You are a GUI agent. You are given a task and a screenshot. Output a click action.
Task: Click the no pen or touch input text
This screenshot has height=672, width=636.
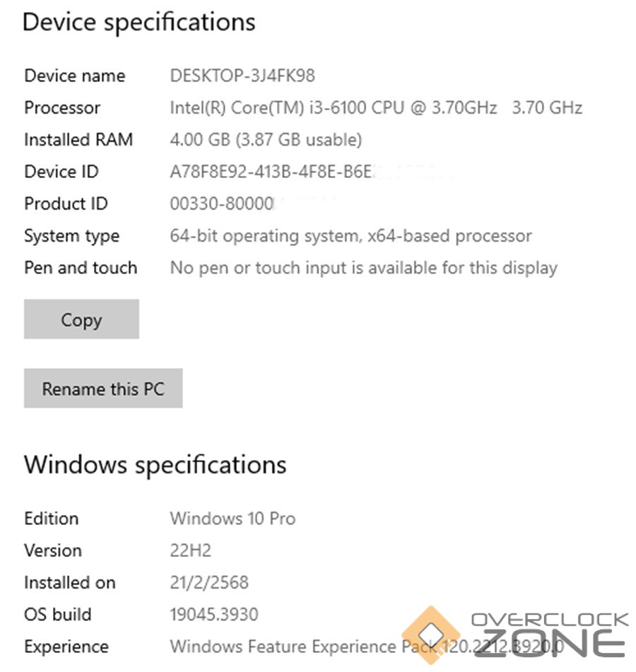click(x=363, y=268)
